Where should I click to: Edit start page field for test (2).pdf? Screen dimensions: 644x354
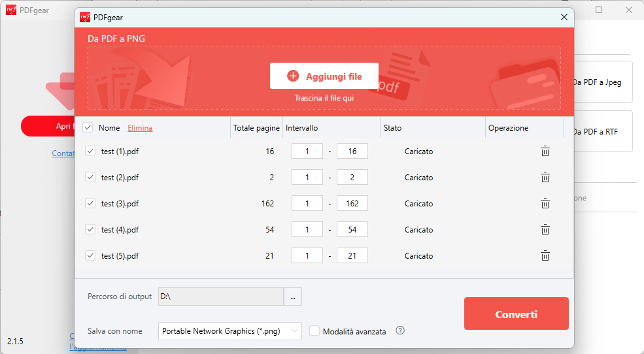pyautogui.click(x=307, y=177)
